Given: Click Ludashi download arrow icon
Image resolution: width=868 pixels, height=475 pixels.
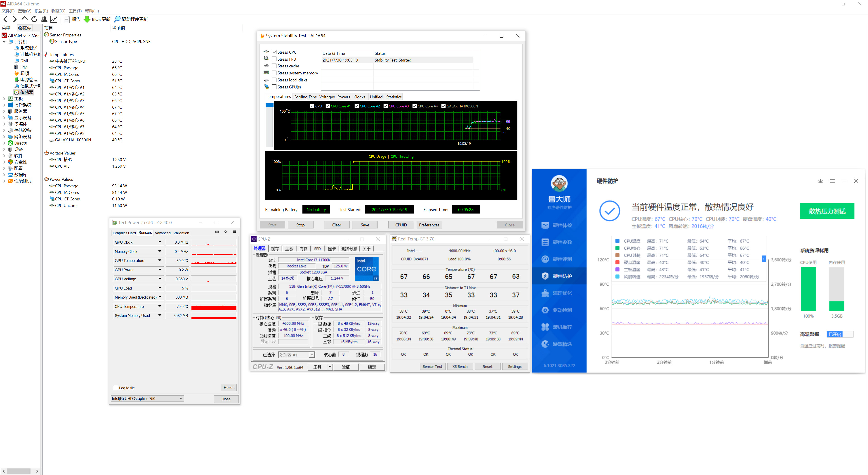Looking at the screenshot, I should click(x=821, y=181).
